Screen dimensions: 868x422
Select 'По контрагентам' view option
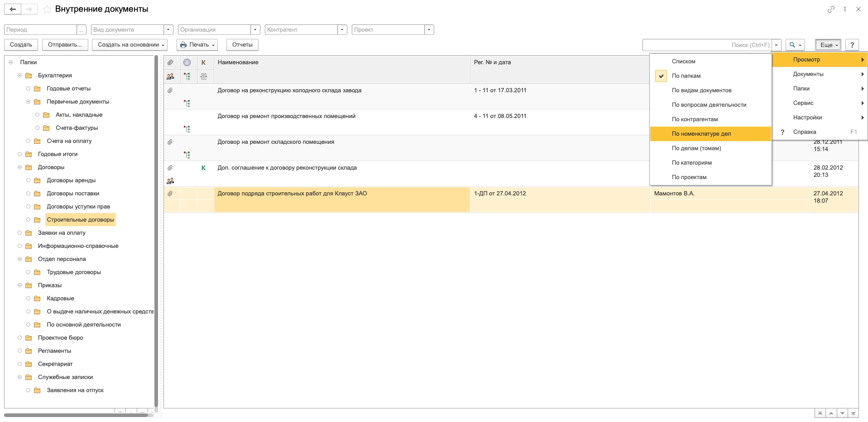(x=695, y=119)
